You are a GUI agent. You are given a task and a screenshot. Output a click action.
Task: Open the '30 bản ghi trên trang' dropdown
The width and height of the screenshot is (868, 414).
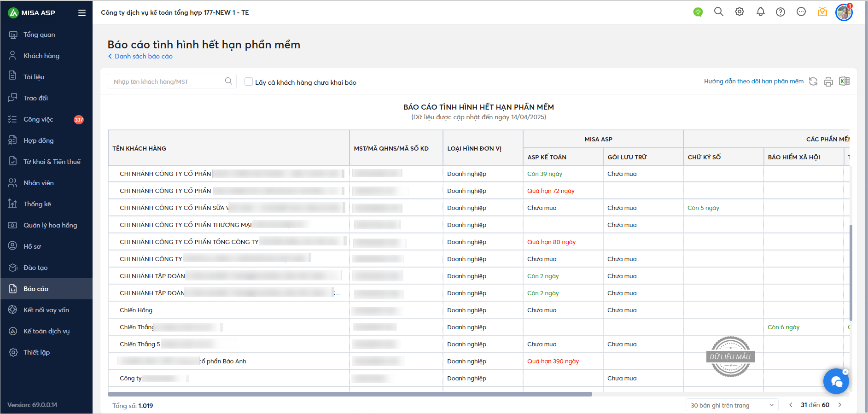click(x=732, y=405)
